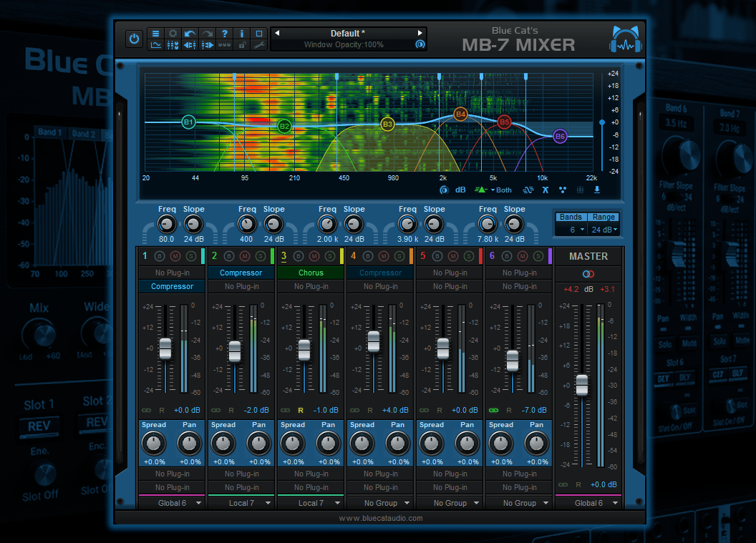Screen dimensions: 756x543
Task: Open the 'Both' channel display dropdown
Action: coord(501,190)
